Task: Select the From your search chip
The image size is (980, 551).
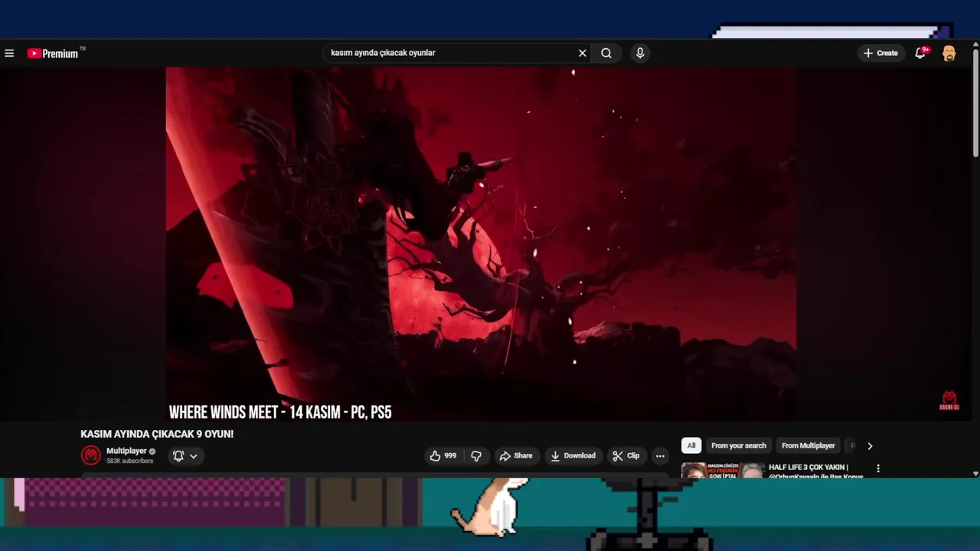Action: tap(738, 445)
